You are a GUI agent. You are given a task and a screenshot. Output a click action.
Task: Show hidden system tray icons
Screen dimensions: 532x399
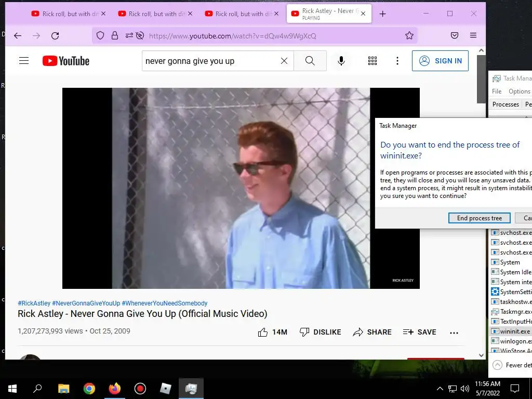pos(440,389)
